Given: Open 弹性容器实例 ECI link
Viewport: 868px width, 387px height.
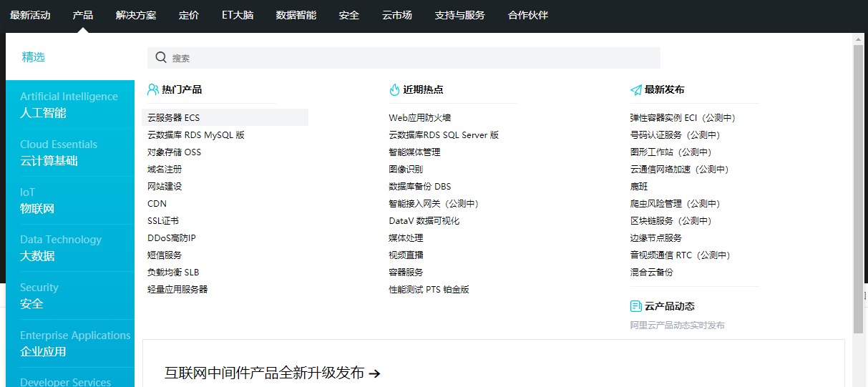Looking at the screenshot, I should [x=685, y=117].
